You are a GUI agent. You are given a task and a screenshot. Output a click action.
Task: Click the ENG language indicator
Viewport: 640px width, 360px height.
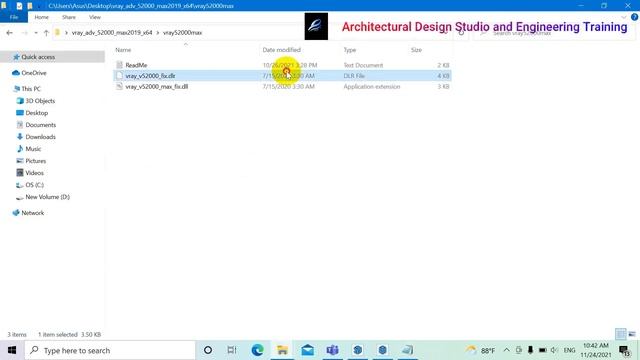click(x=569, y=350)
